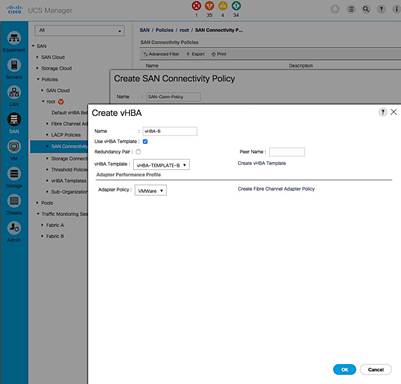401x384 pixels.
Task: Select SAN Cloud under Policies
Action: click(58, 90)
